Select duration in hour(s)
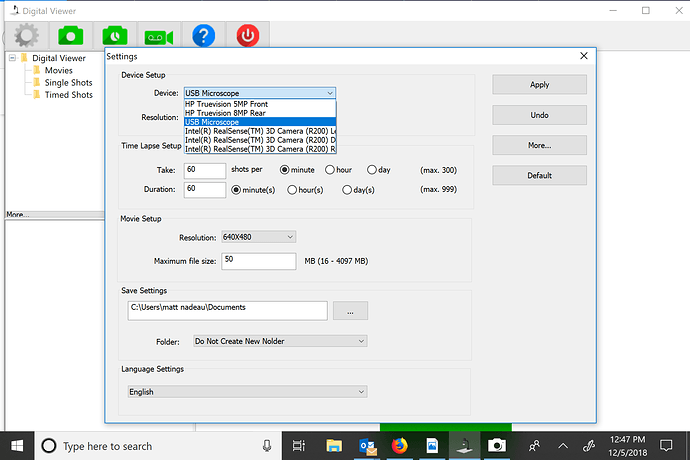 (292, 190)
